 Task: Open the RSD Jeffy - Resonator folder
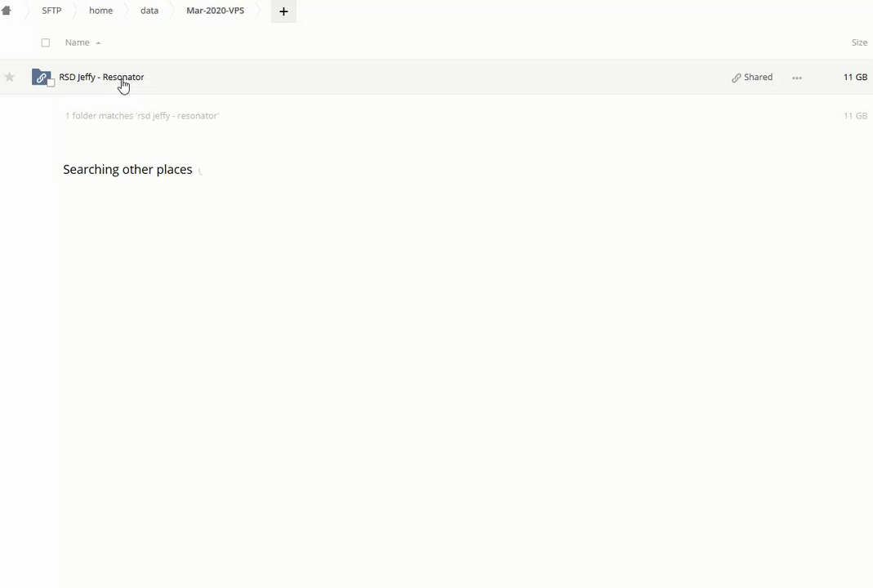tap(101, 77)
